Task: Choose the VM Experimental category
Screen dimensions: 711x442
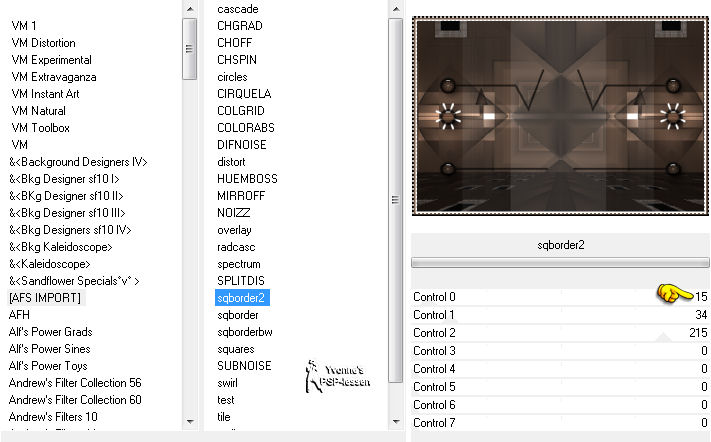Action: click(x=52, y=60)
